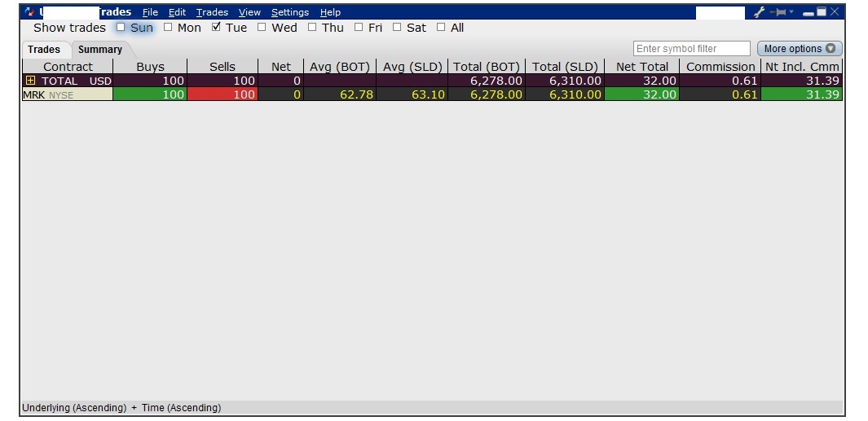Click MRK Total (BOT) value 6,278.00
The image size is (868, 421).
[x=487, y=94]
